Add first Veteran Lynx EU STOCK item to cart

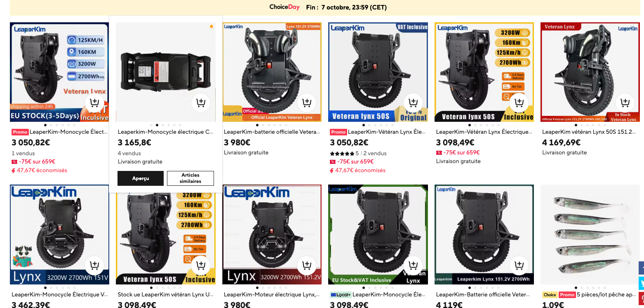pyautogui.click(x=94, y=102)
